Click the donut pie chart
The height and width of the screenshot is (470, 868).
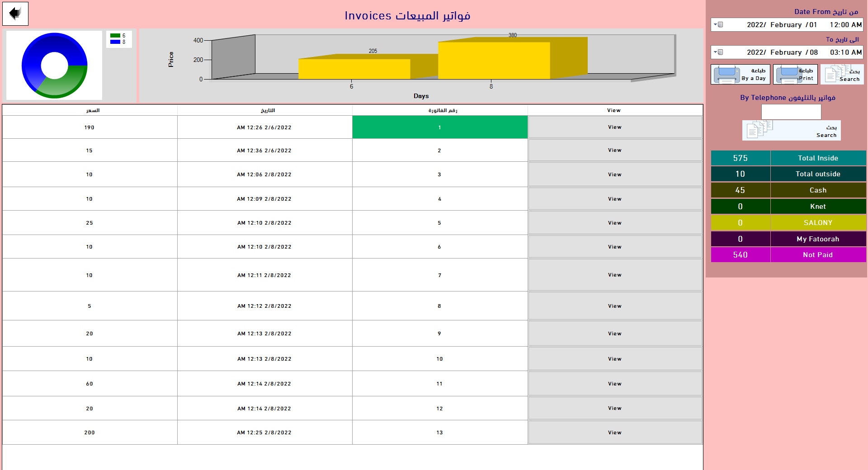(54, 66)
